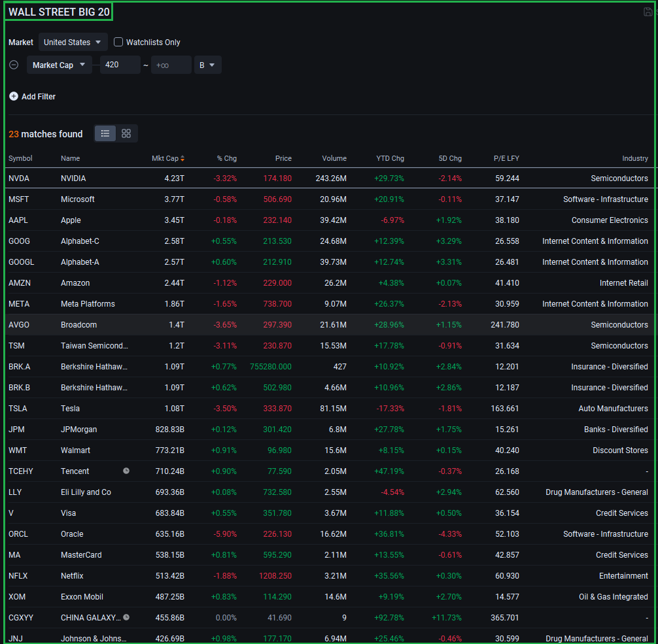Open the United States market dropdown
The image size is (658, 644).
point(73,42)
